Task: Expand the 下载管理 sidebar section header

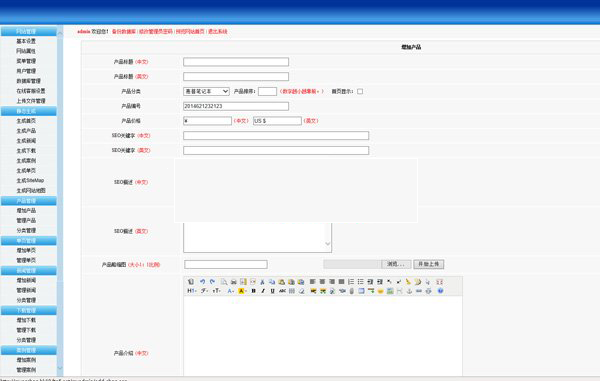Action: [29, 310]
